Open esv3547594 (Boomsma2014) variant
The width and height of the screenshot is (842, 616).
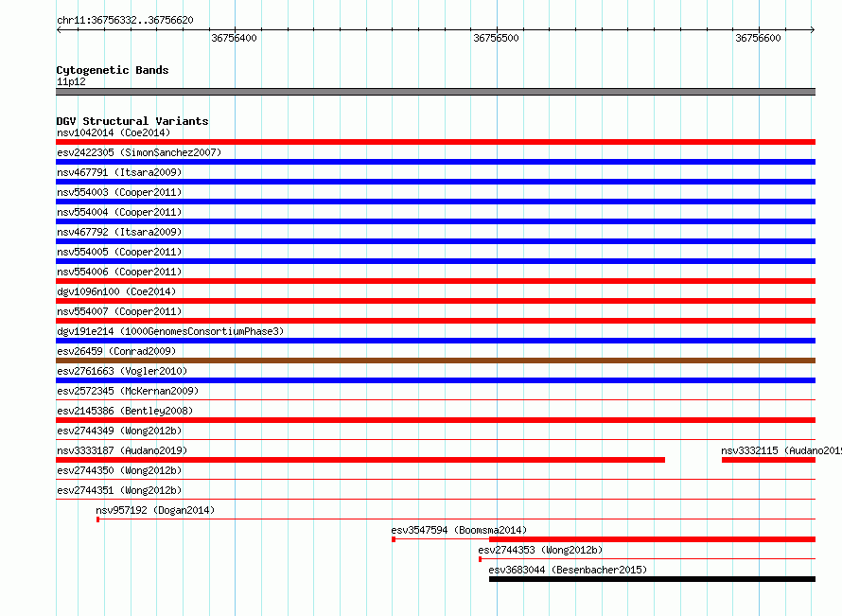pyautogui.click(x=459, y=530)
